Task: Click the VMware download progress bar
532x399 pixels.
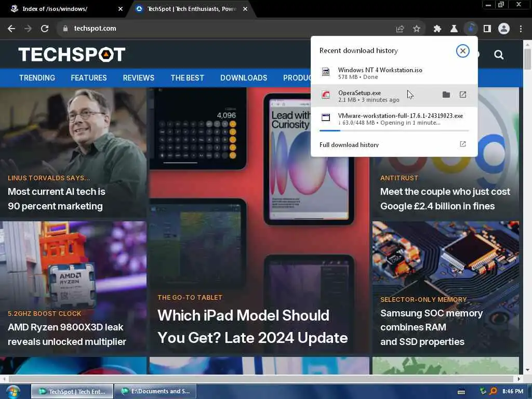Action: click(x=394, y=130)
